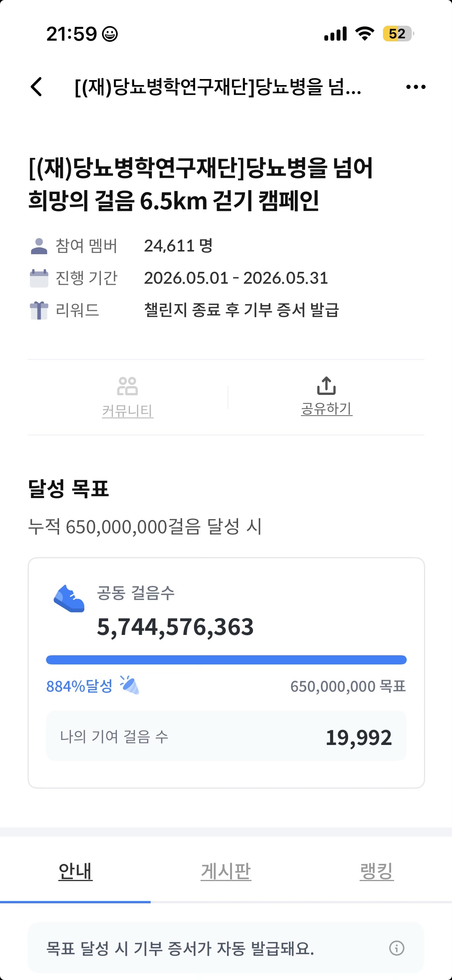Tap the blue steps progress bar
Viewport: 452px width, 980px height.
226,660
